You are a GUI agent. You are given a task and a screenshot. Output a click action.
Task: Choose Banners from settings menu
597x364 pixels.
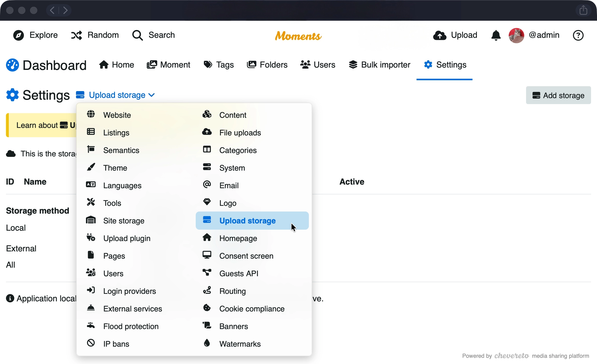[x=252, y=326]
